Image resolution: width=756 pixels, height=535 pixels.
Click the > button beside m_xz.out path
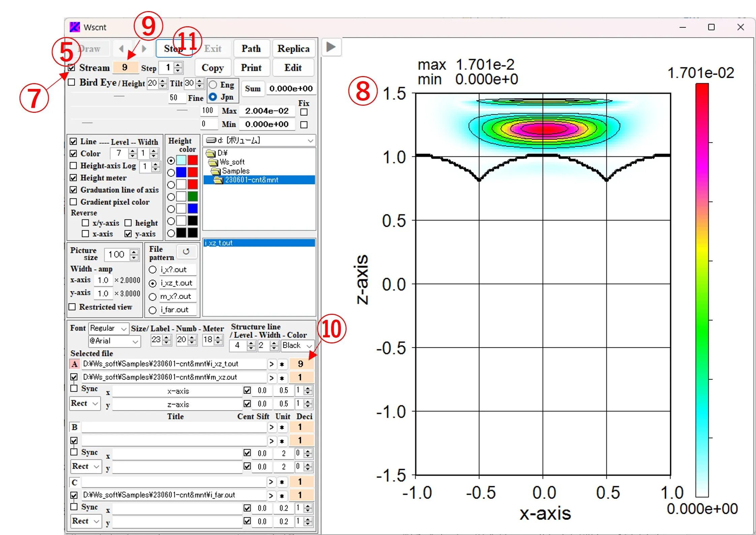(272, 378)
